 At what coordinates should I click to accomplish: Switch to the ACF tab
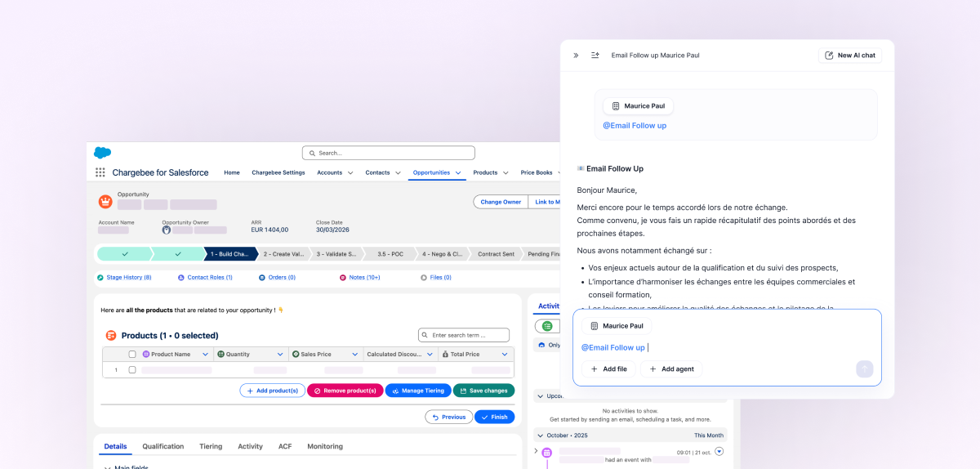285,446
